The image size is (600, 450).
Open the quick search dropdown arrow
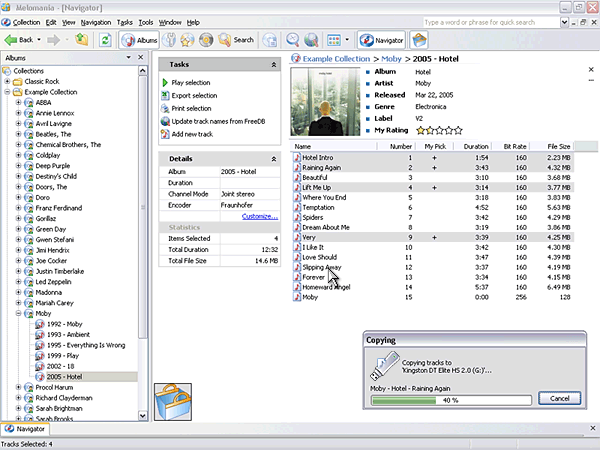click(x=564, y=22)
